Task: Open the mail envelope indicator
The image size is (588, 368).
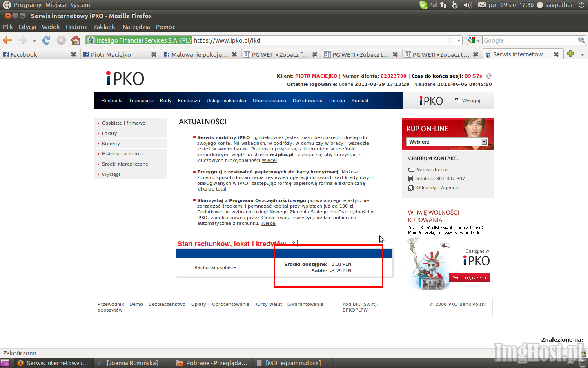Action: tap(482, 5)
